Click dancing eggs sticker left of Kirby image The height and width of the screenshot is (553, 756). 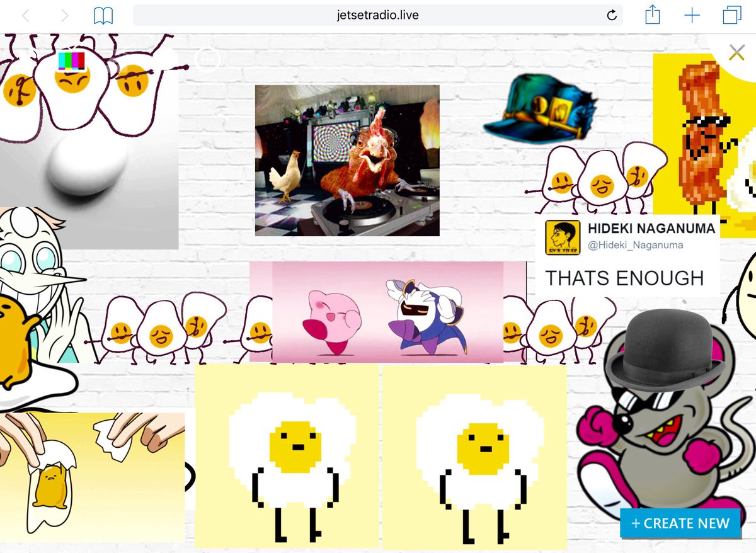point(156,328)
